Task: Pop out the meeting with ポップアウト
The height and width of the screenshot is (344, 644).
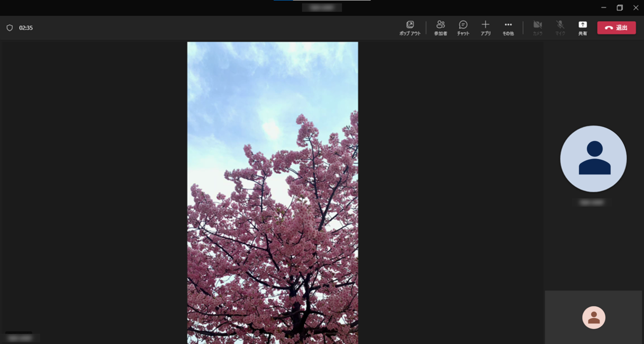Action: (410, 28)
